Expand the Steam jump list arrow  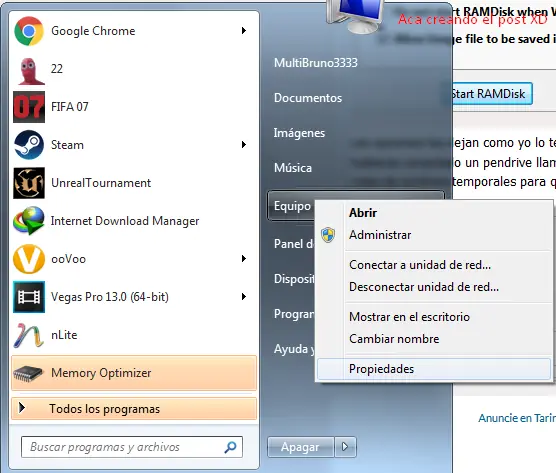pos(244,145)
